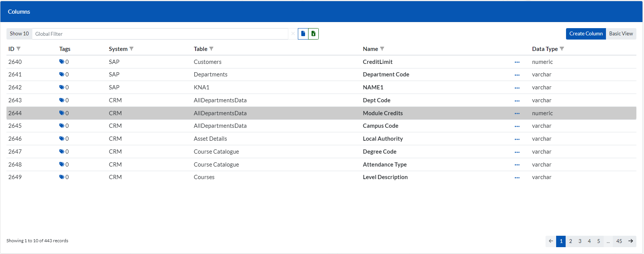644x254 pixels.
Task: Click the CSV export file icon
Action: coord(303,34)
